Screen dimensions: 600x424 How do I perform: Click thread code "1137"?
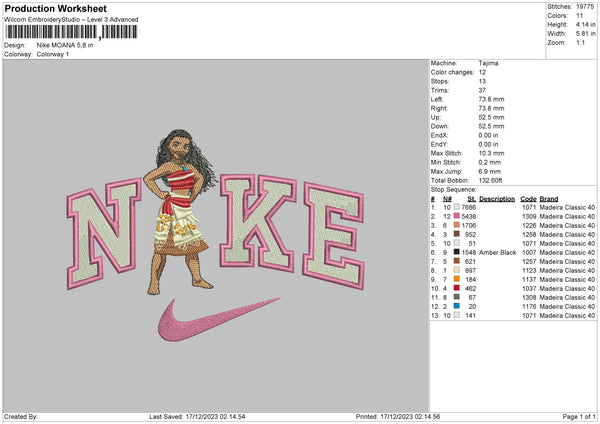(529, 280)
